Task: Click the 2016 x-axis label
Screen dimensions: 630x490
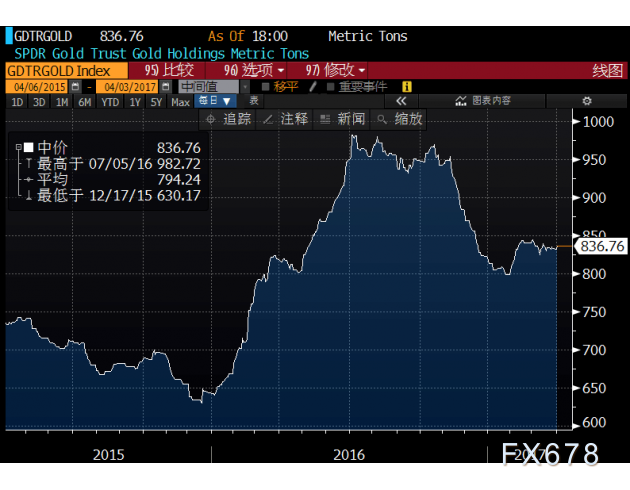Action: [349, 455]
